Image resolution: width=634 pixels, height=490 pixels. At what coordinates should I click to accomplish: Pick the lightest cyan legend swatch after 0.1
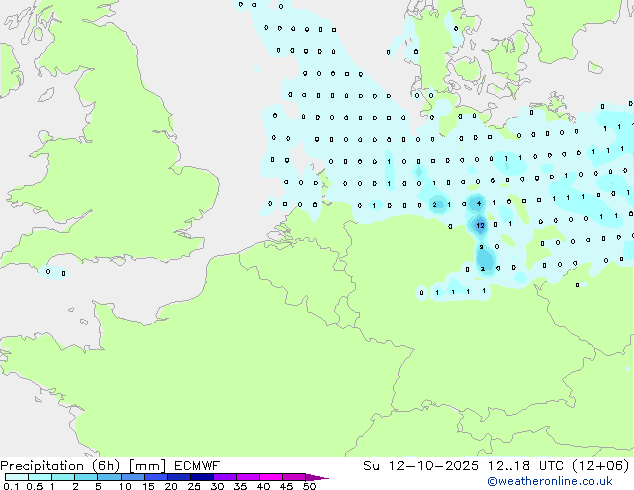17,477
